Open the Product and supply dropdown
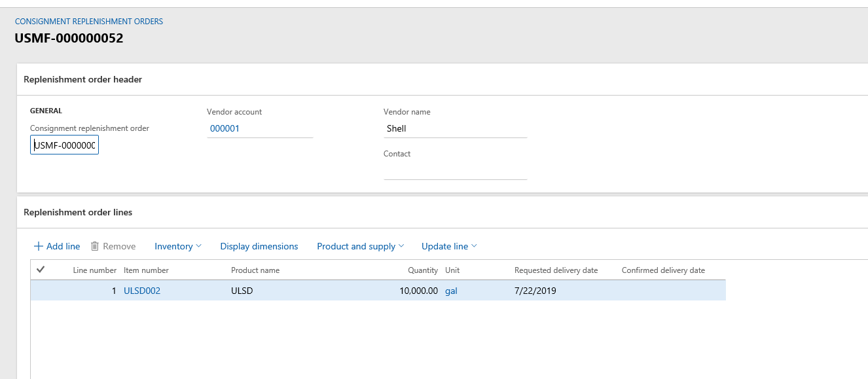Viewport: 868px width, 379px height. pos(360,246)
